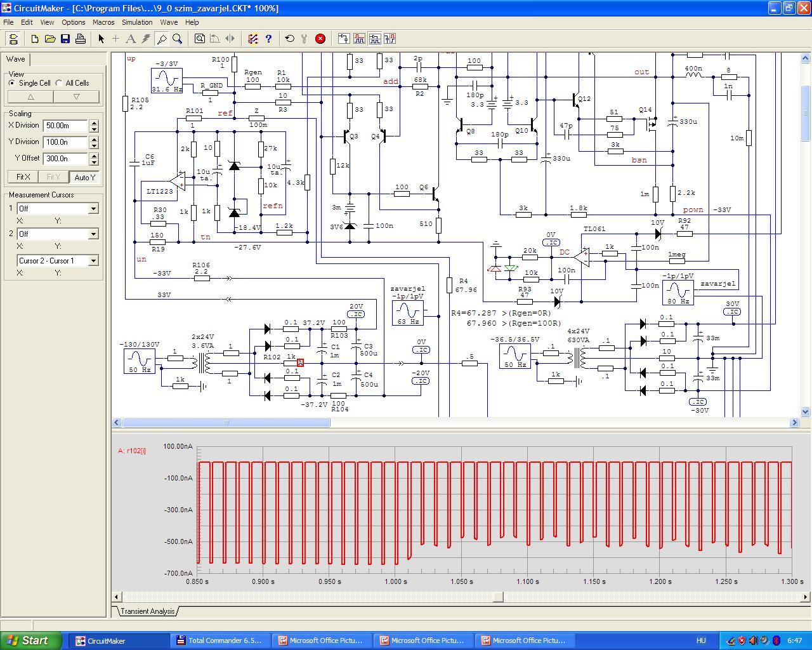Click the magnifying glass zoom tool
This screenshot has width=812, height=650.
click(178, 39)
